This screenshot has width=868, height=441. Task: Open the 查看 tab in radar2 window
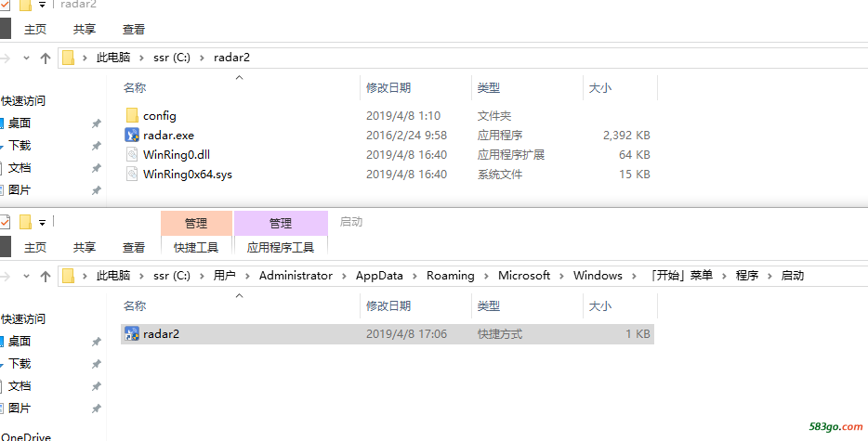[134, 30]
